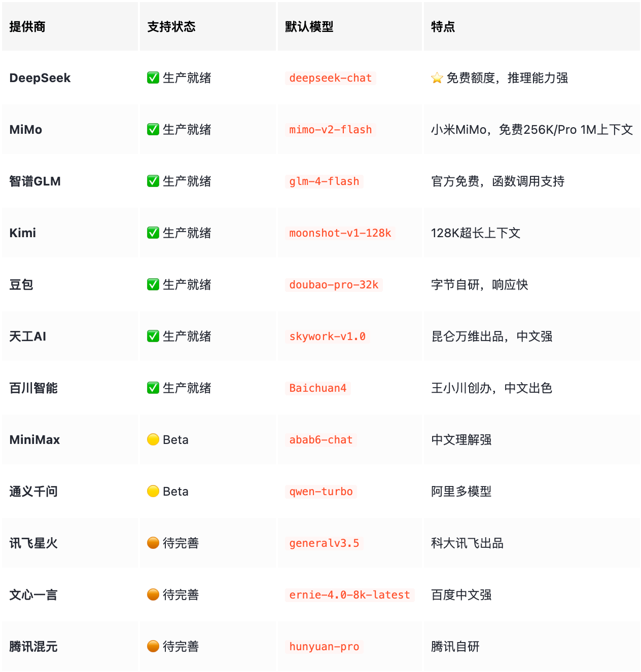Click the orange circle in the 文心一言 row
This screenshot has width=641, height=672.
tap(153, 594)
